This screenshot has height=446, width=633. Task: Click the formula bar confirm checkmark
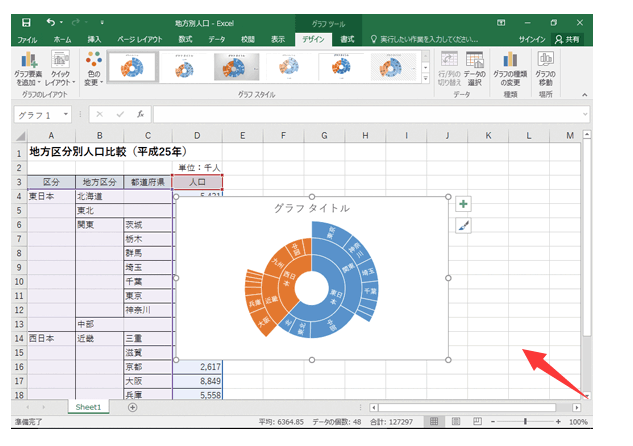(120, 115)
